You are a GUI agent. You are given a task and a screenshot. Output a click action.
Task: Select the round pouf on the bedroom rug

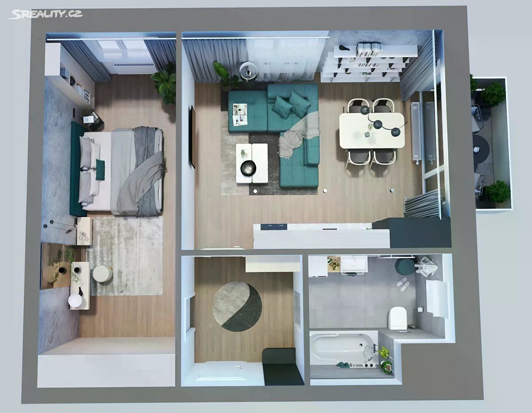coord(102,274)
